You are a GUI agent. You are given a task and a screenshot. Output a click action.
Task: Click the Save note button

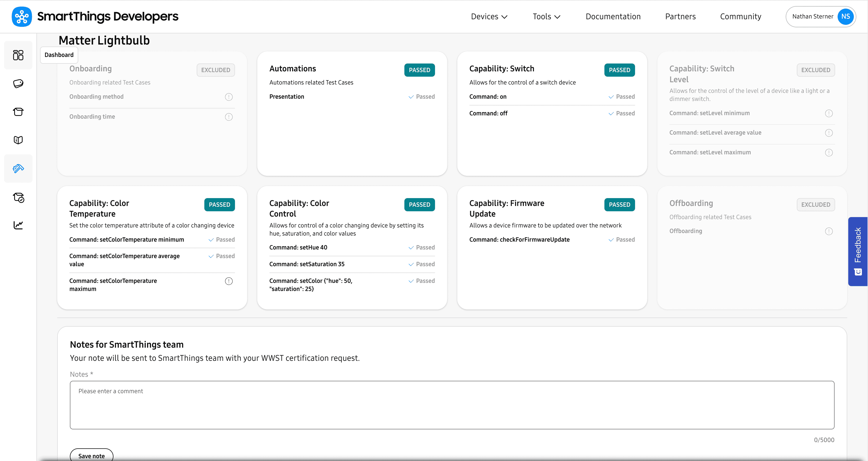click(92, 456)
